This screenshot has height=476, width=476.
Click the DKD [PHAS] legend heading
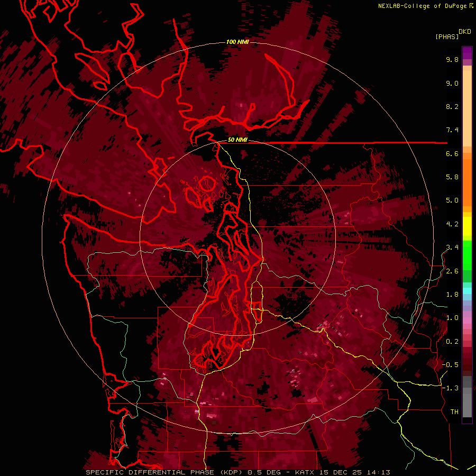(453, 34)
